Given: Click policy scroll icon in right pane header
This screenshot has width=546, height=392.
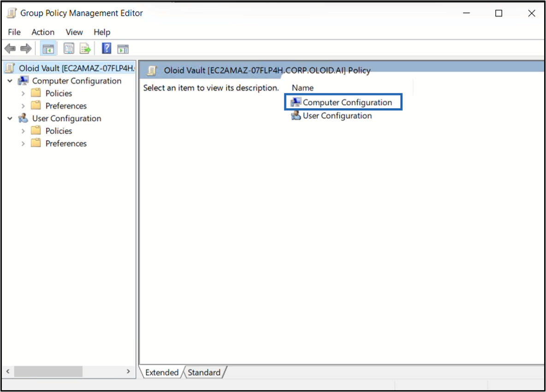Looking at the screenshot, I should [152, 70].
